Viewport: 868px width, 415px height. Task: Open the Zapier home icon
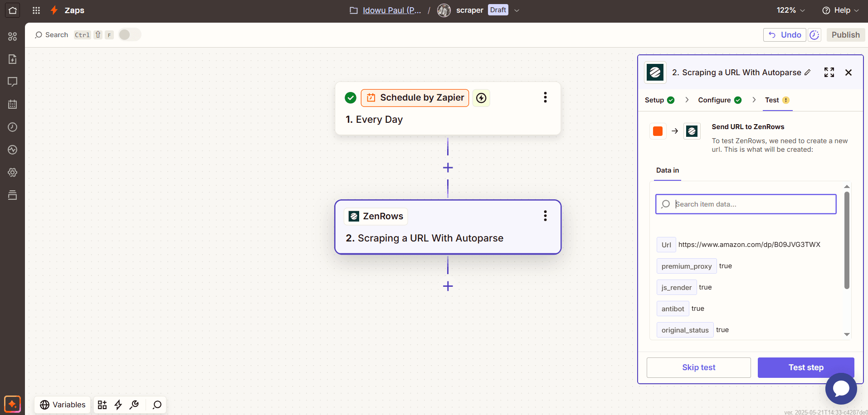pyautogui.click(x=13, y=10)
